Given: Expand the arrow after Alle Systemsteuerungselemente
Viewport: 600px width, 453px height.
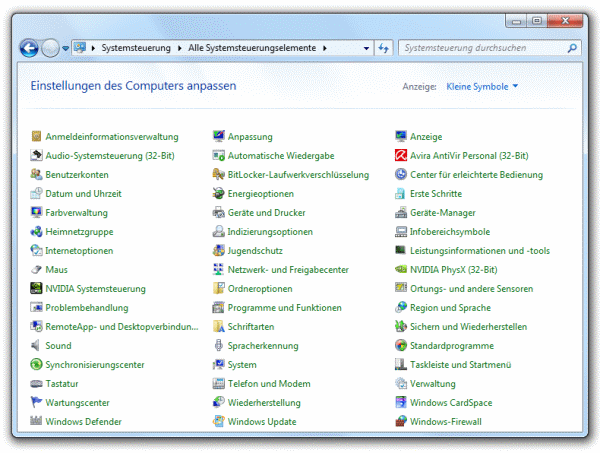Looking at the screenshot, I should (x=324, y=48).
